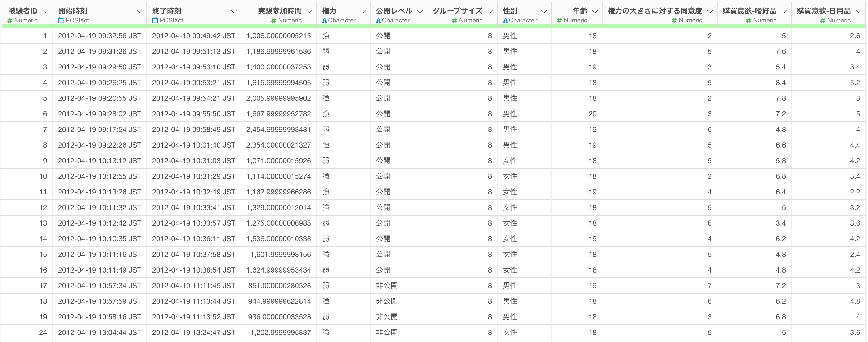Click start time cell 2012-04-19 09:32:56 JST
Viewport: 868px width, 342px height.
pyautogui.click(x=99, y=36)
